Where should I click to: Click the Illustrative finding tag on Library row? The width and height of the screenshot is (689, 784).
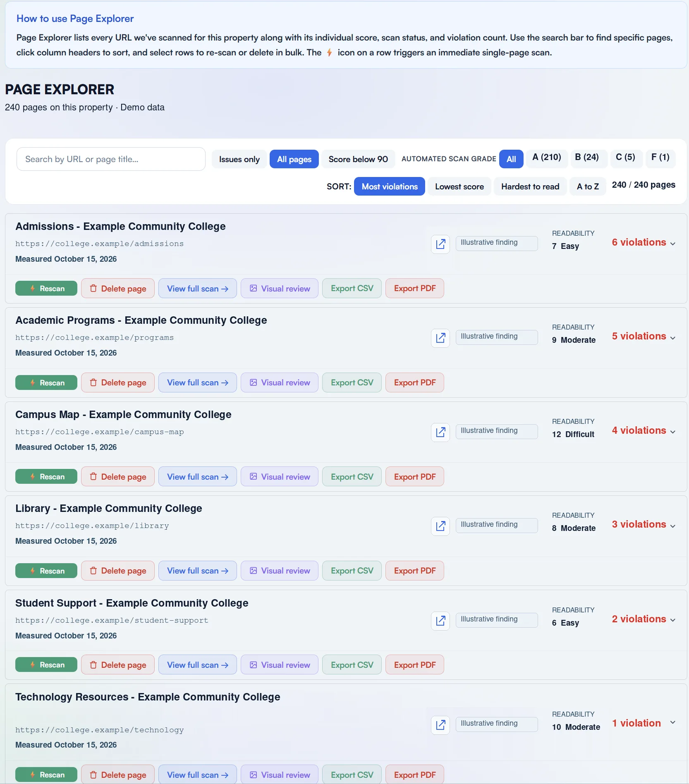[497, 525]
